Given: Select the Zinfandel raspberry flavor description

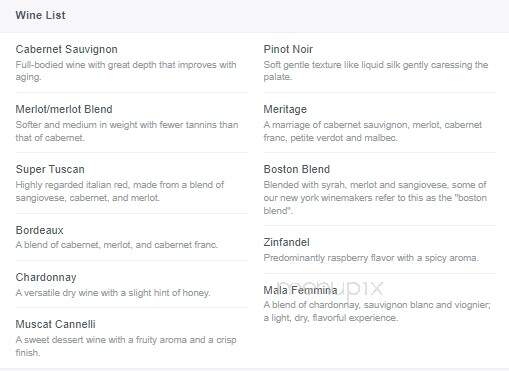Looking at the screenshot, I should click(x=371, y=258).
